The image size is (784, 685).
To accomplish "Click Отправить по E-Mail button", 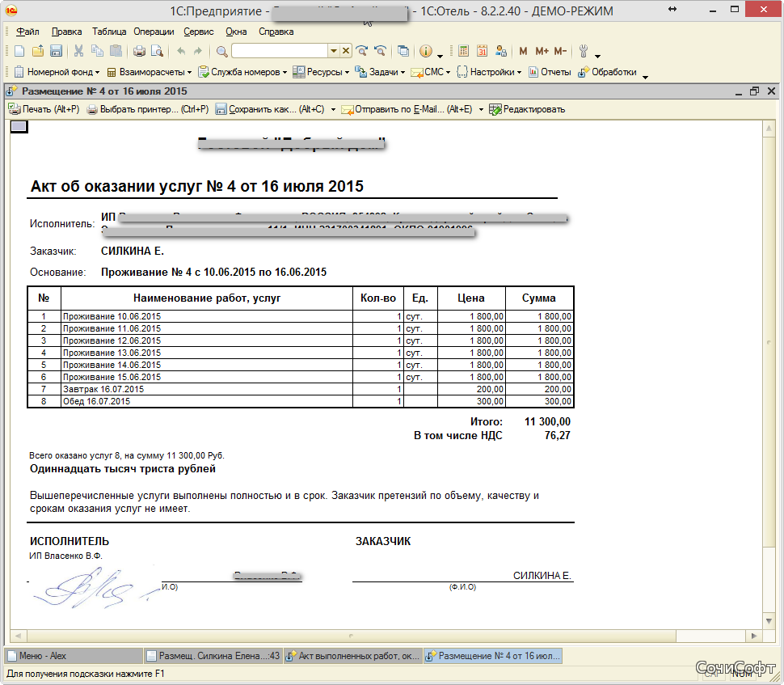I will click(x=407, y=109).
